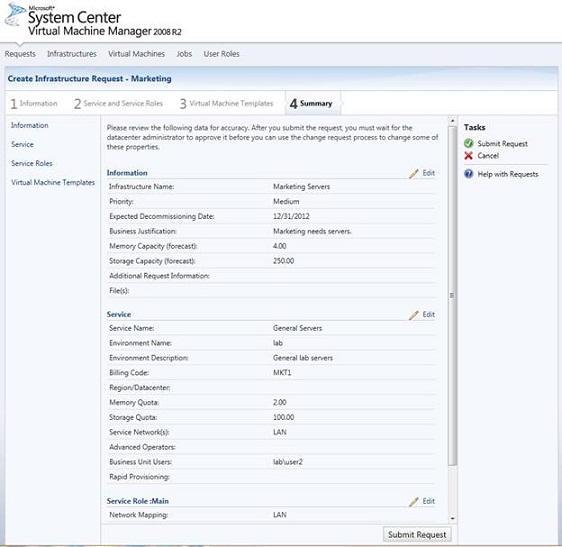Click the Network Mapping value LAN

coord(280,515)
